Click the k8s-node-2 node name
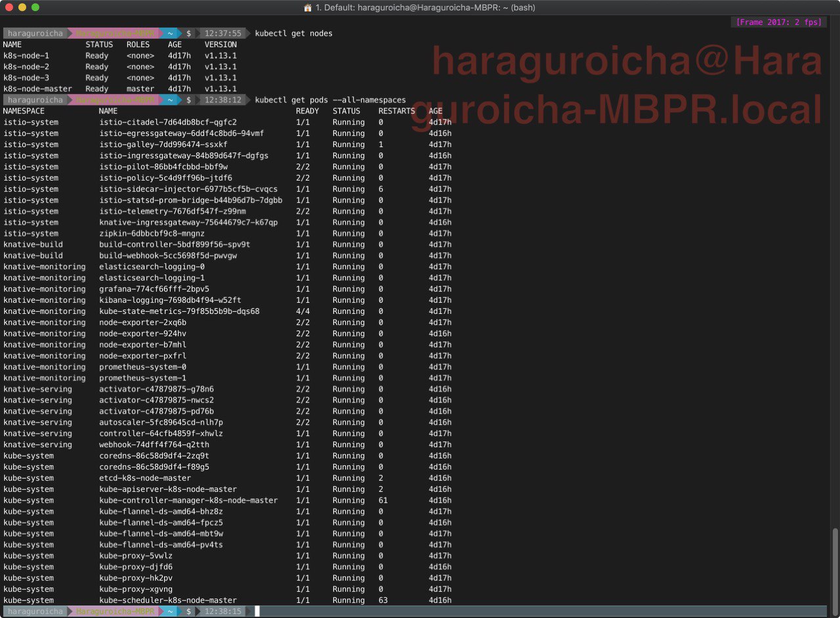Image resolution: width=840 pixels, height=618 pixels. (26, 67)
